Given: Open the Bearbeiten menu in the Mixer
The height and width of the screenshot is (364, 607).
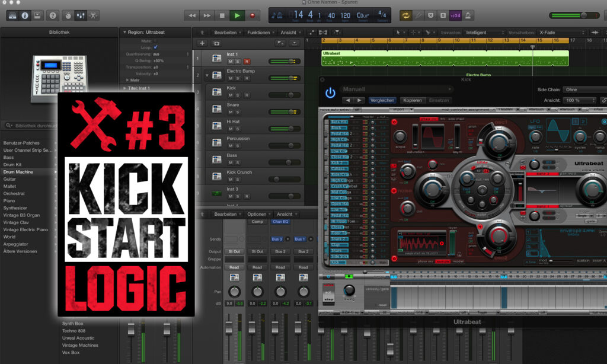Looking at the screenshot, I should (228, 214).
